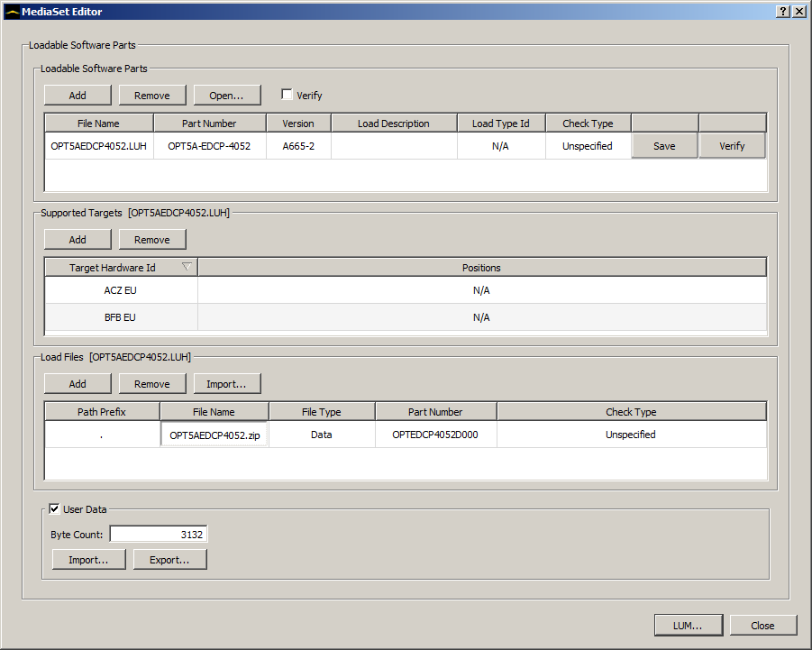Open the OPT5AEDCP4052.LUH part file

[x=226, y=95]
